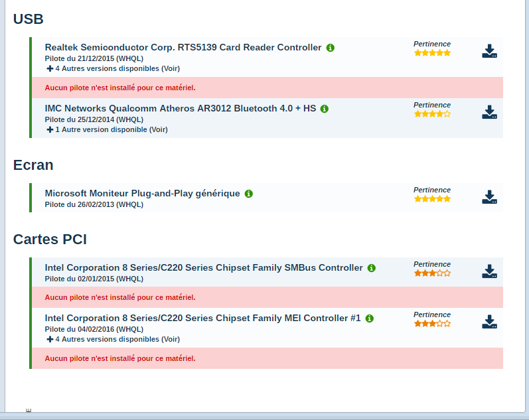The height and width of the screenshot is (420, 529).
Task: Expand 4 other versions for MEI Controller
Action: [x=113, y=339]
